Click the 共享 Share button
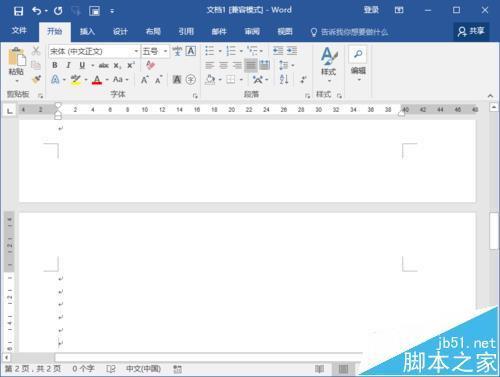The image size is (500, 377). point(471,31)
